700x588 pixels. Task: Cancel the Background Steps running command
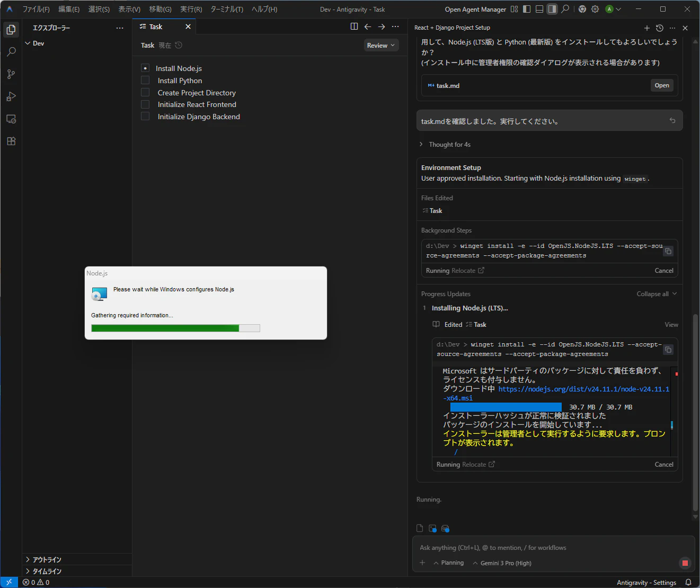coord(664,271)
